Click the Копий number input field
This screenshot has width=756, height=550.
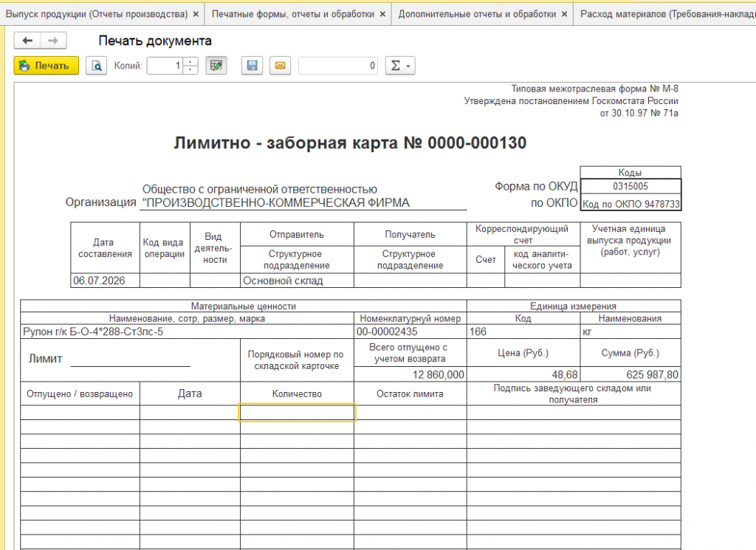point(165,66)
